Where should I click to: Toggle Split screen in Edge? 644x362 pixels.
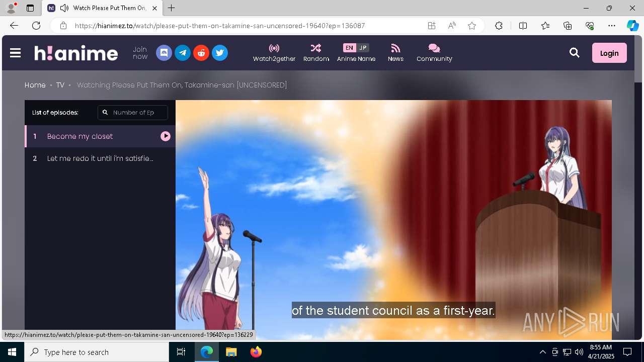[x=523, y=26]
